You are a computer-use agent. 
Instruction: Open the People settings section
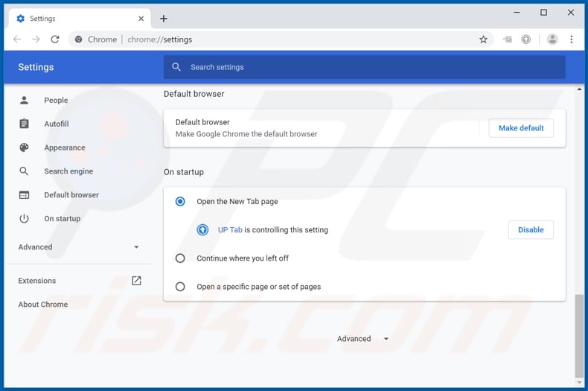pyautogui.click(x=56, y=101)
